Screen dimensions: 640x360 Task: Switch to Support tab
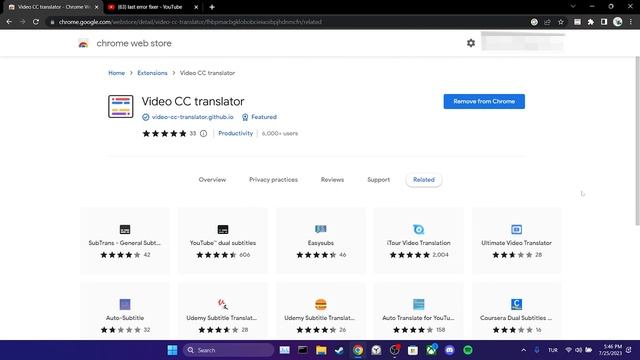378,180
